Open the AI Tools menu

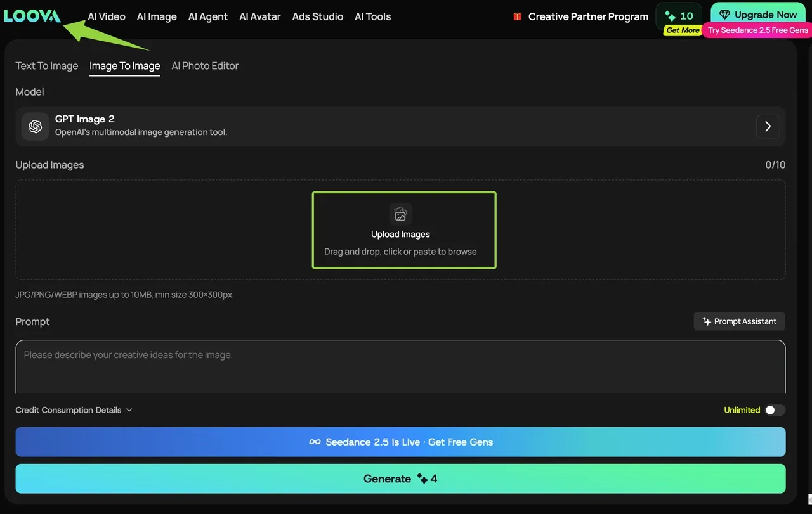[373, 16]
